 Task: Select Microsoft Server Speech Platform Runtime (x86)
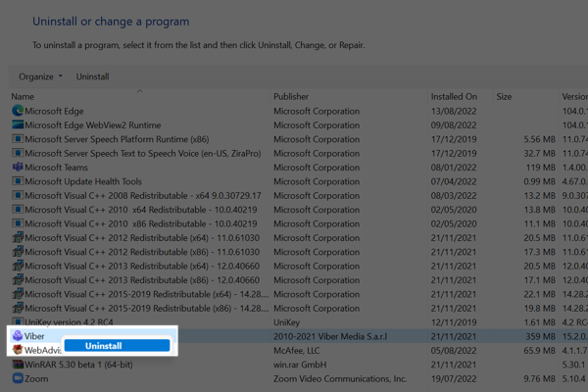(x=117, y=139)
